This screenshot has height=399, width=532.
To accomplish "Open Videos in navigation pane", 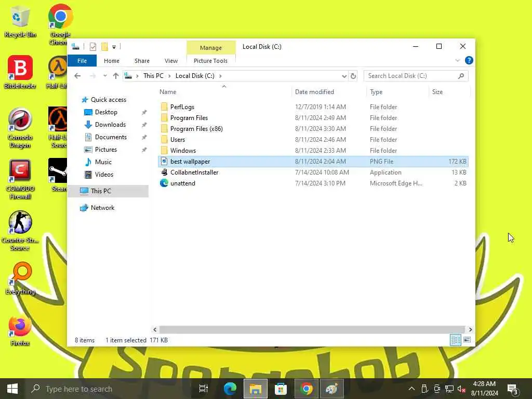I will click(x=104, y=175).
